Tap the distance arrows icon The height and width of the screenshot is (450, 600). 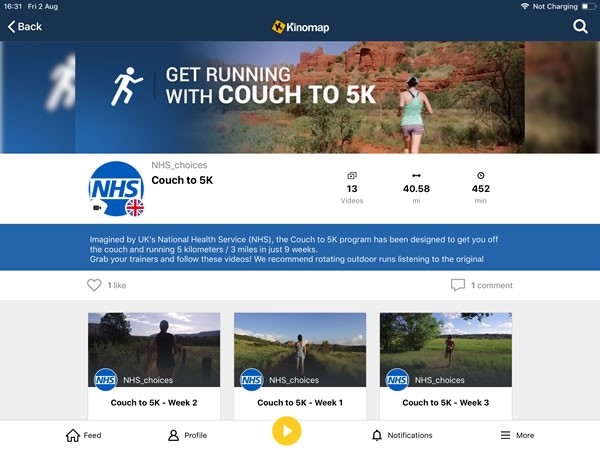tap(416, 175)
